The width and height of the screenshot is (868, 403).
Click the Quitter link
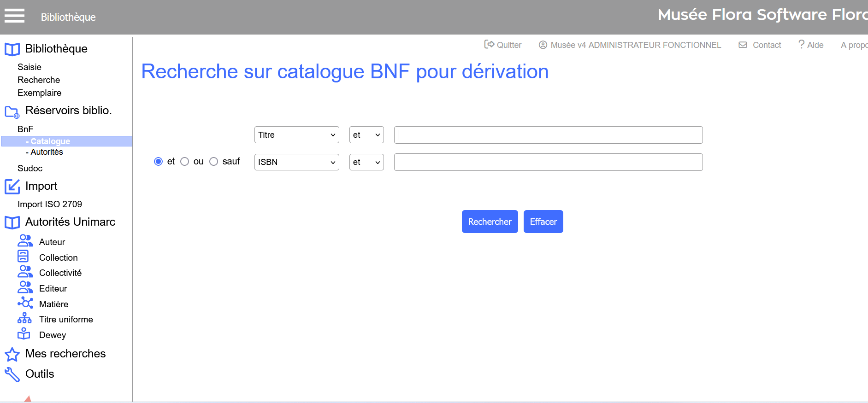click(509, 45)
